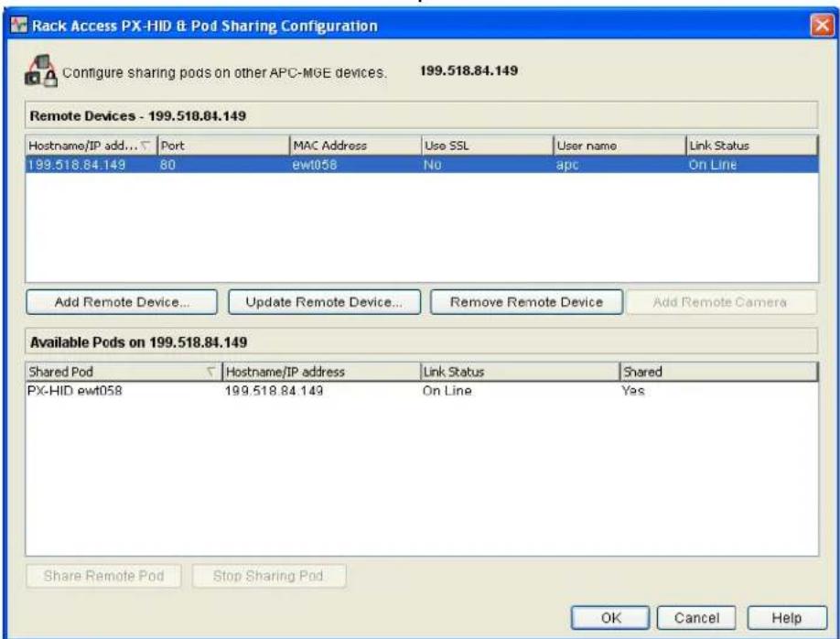This screenshot has height=639, width=840.
Task: Click the Stop Sharing Pod button
Action: (268, 576)
